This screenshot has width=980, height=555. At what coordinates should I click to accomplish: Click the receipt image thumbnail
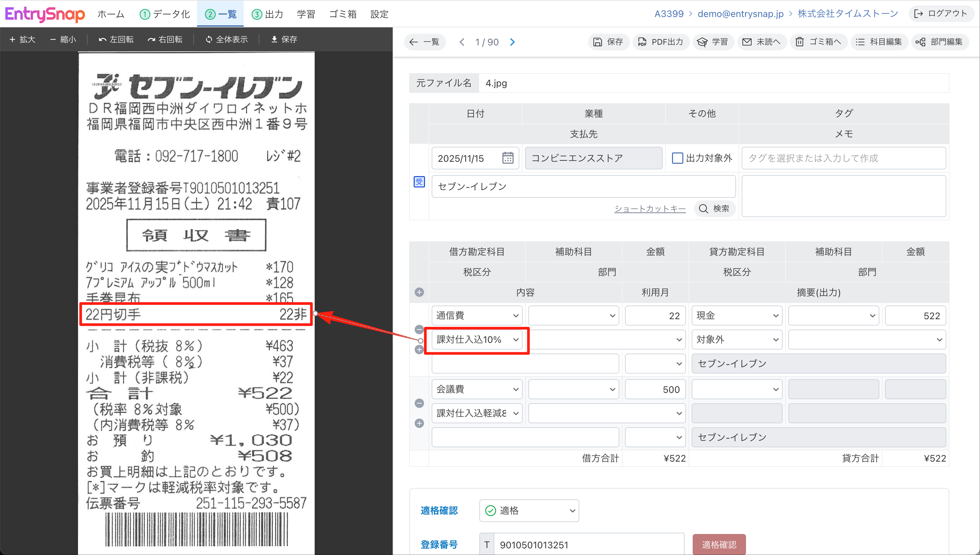tap(196, 304)
